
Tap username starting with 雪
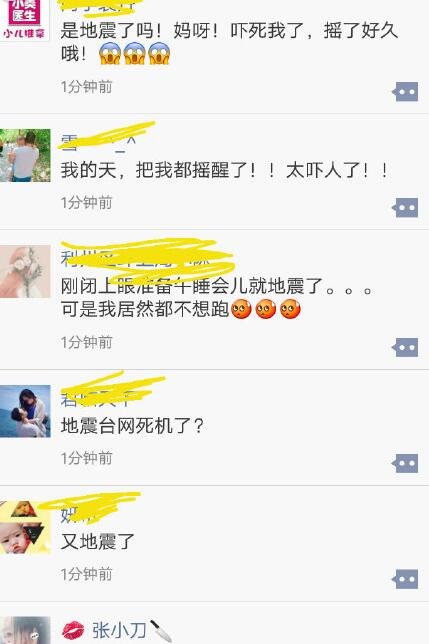99,143
